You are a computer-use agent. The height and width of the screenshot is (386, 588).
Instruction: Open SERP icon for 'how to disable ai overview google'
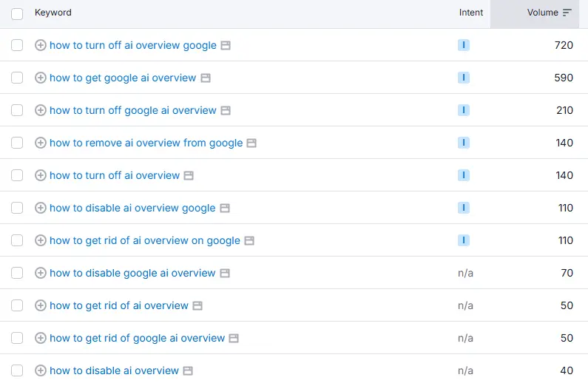point(225,209)
